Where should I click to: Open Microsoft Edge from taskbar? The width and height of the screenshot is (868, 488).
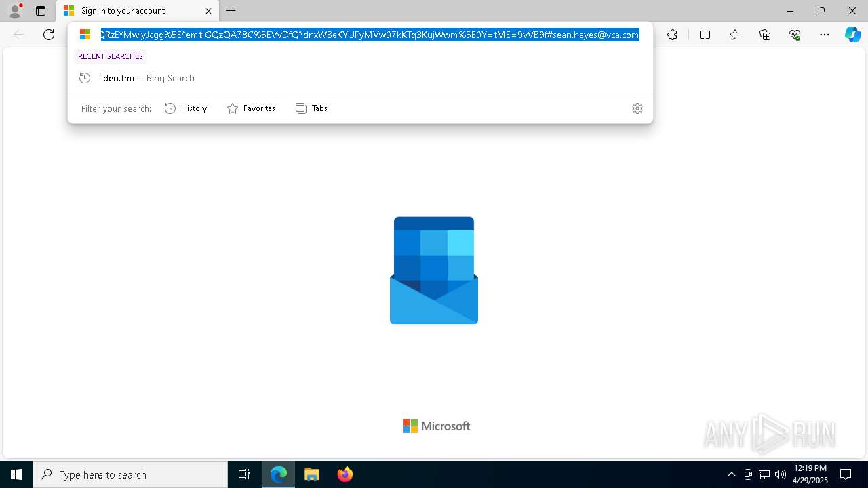279,474
